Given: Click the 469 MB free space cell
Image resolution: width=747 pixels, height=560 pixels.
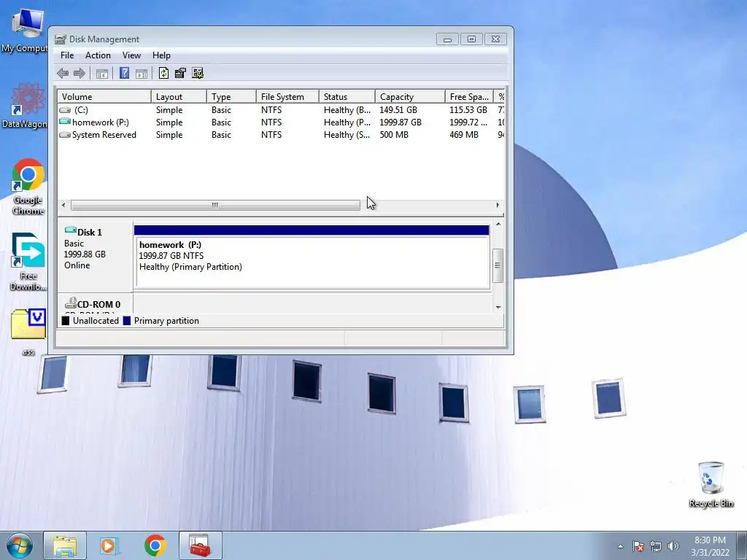Looking at the screenshot, I should click(464, 135).
